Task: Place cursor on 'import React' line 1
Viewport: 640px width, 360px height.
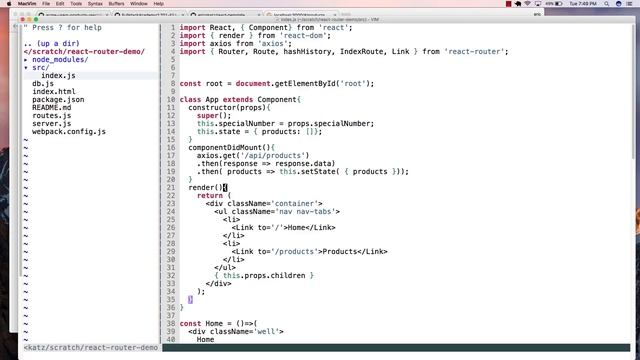Action: point(266,27)
